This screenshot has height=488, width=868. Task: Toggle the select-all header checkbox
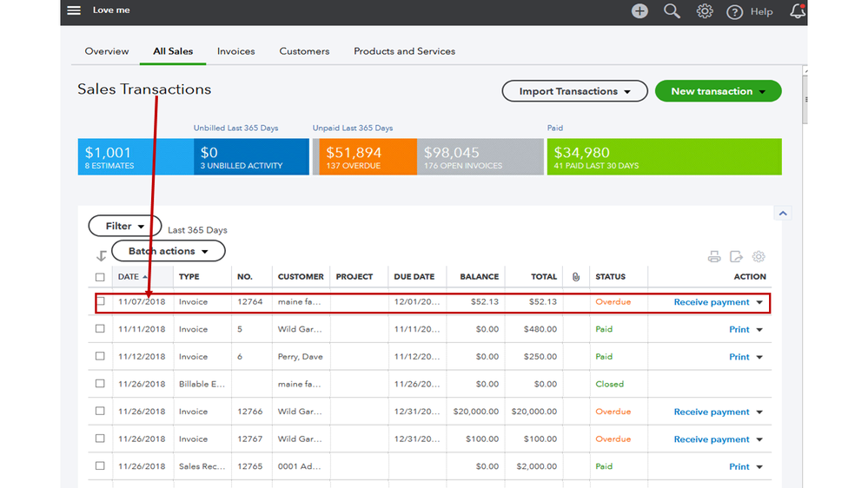click(101, 277)
